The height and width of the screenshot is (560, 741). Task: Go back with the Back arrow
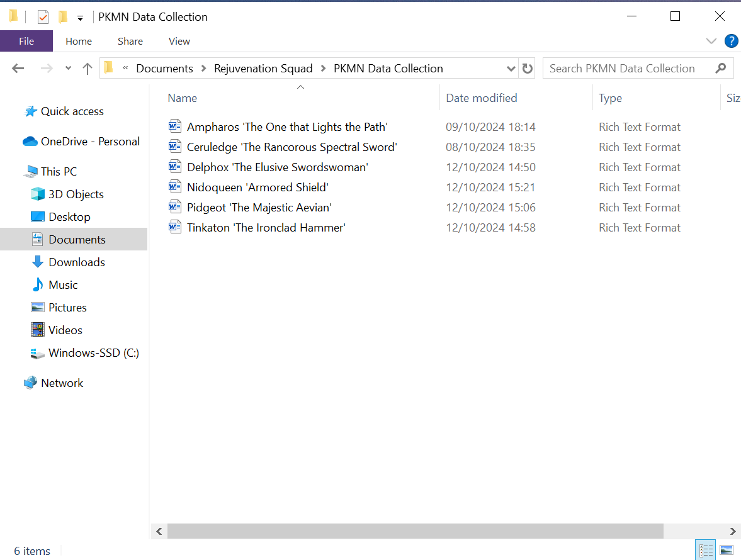pyautogui.click(x=18, y=69)
